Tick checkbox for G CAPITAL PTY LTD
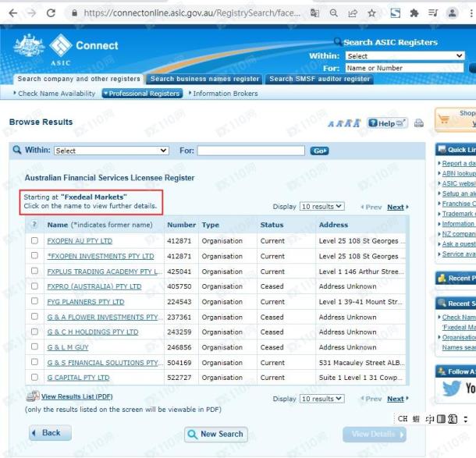The height and width of the screenshot is (458, 476). coord(34,378)
